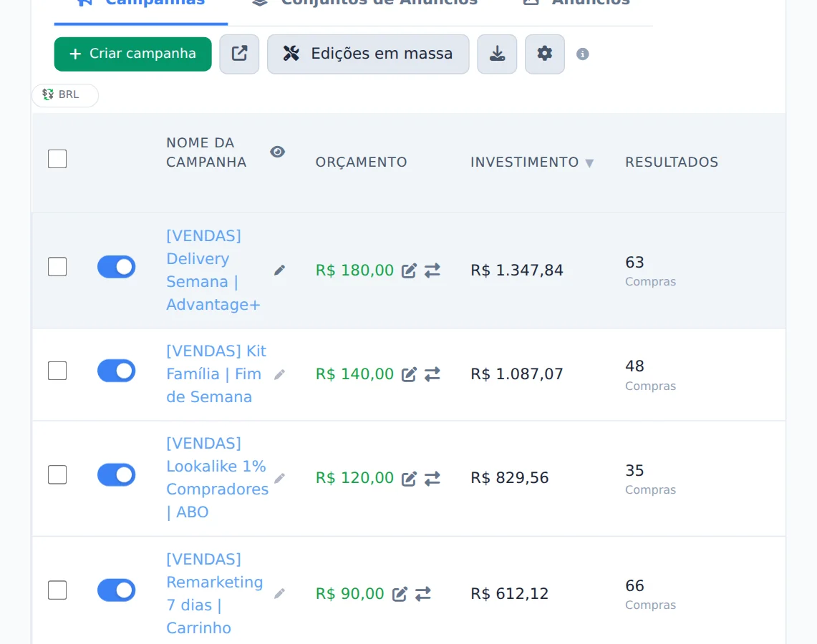Edit the R$ 120,00 budget icon
The width and height of the screenshot is (817, 644).
409,478
